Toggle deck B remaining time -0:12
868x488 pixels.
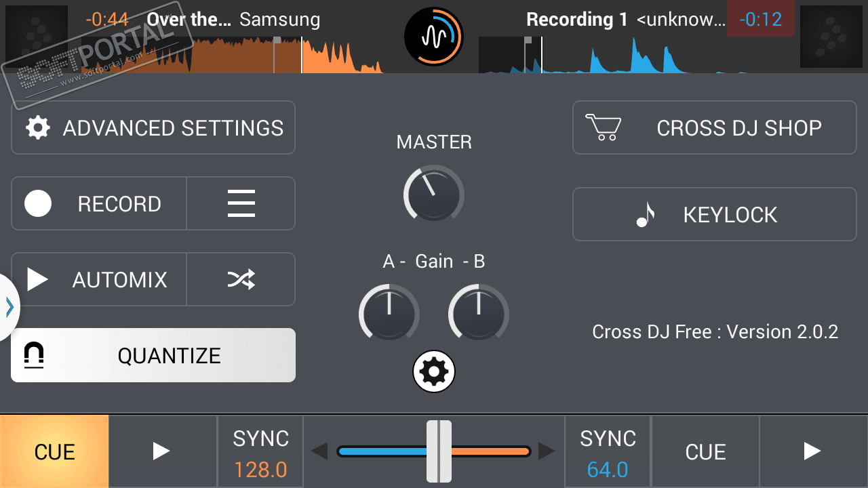click(761, 19)
